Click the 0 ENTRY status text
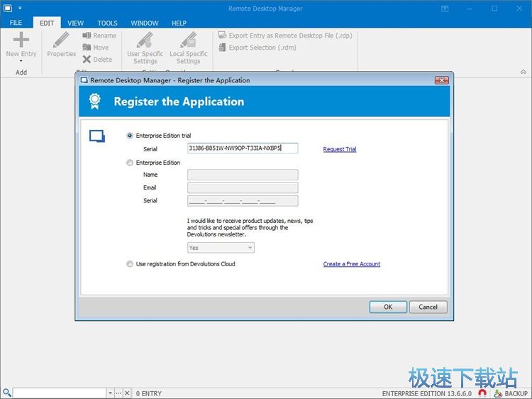Screen dimensions: 532x399 pyautogui.click(x=149, y=393)
